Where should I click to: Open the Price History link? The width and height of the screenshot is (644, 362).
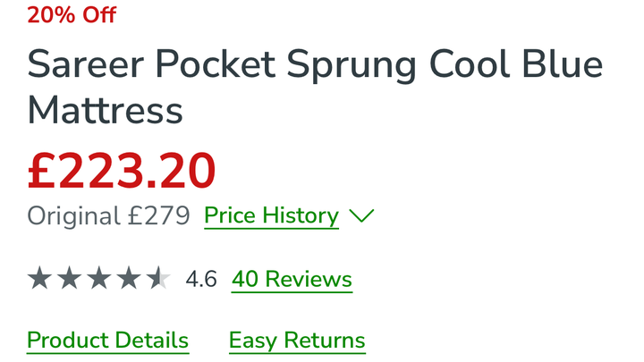tap(271, 215)
